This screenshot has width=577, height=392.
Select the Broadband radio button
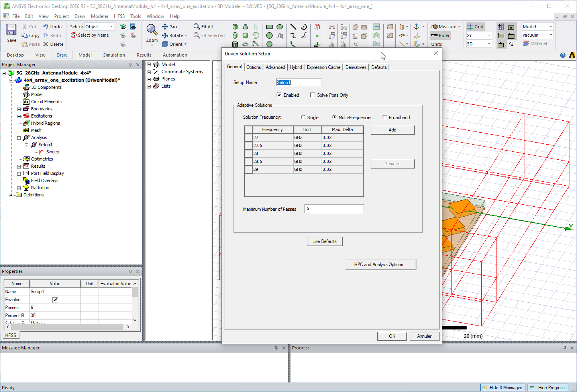[x=385, y=117]
